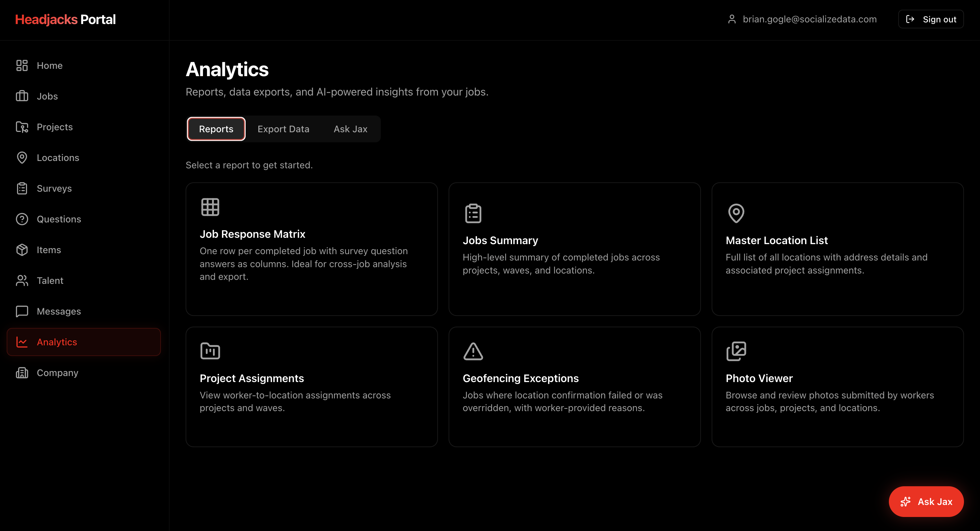
Task: Go to Items in the sidebar
Action: coord(84,250)
